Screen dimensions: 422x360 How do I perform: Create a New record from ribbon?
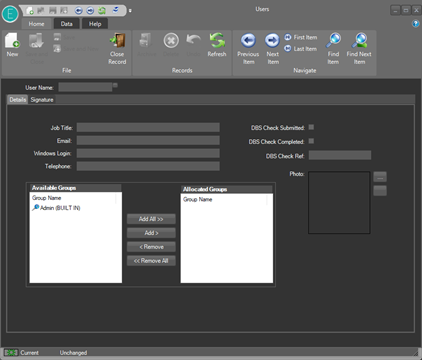point(12,45)
